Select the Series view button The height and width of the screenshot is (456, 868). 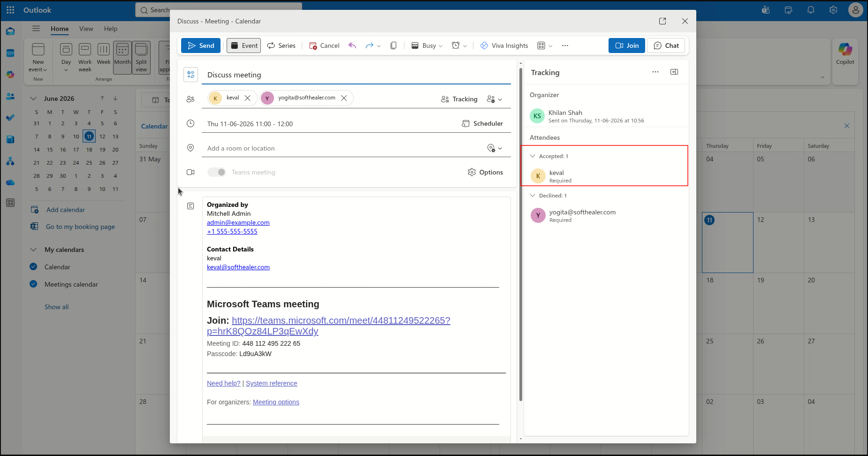click(x=281, y=46)
